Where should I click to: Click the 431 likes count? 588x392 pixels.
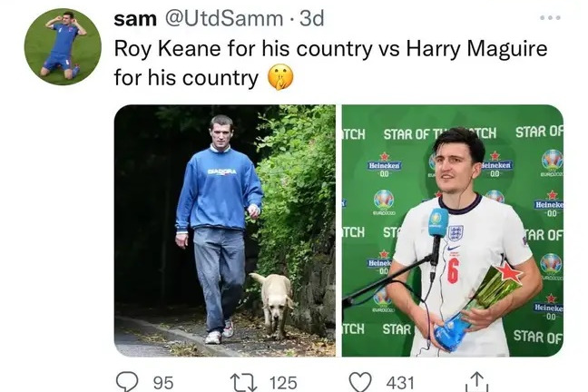[400, 382]
